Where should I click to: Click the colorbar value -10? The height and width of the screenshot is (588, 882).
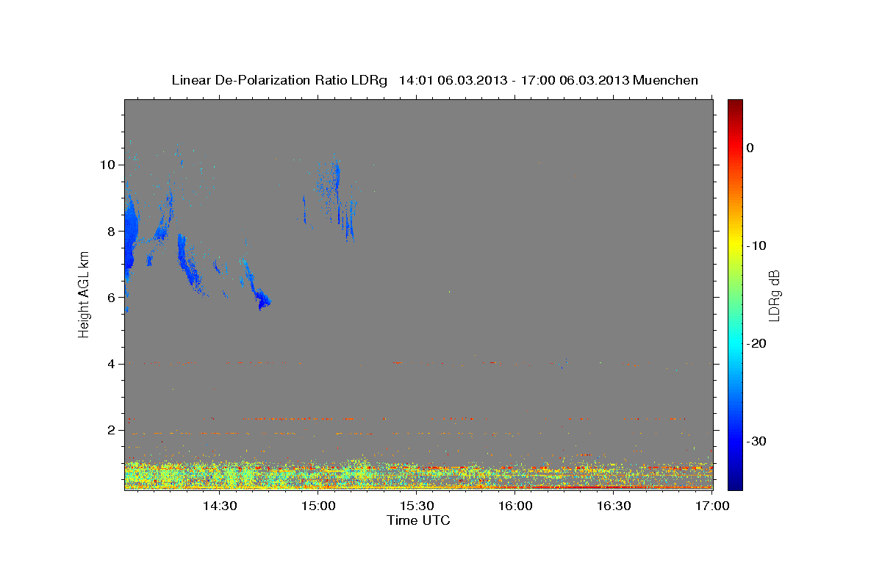[x=757, y=245]
